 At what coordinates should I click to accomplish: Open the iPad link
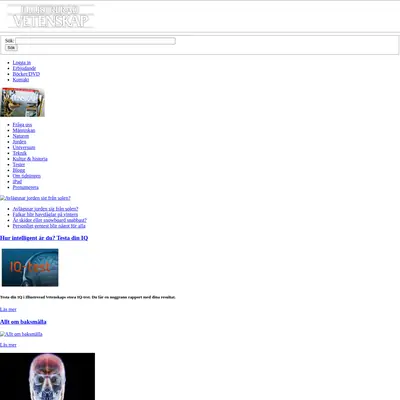(x=17, y=181)
